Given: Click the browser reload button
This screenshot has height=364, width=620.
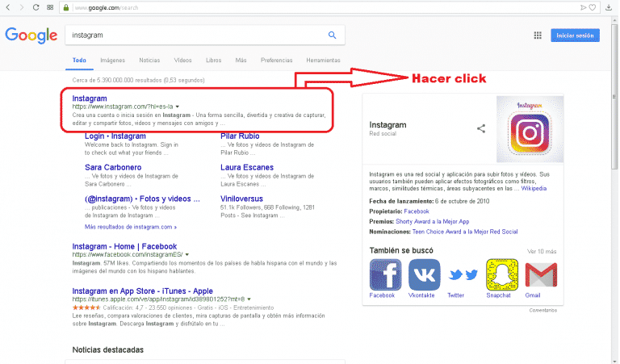Looking at the screenshot, I should [35, 8].
